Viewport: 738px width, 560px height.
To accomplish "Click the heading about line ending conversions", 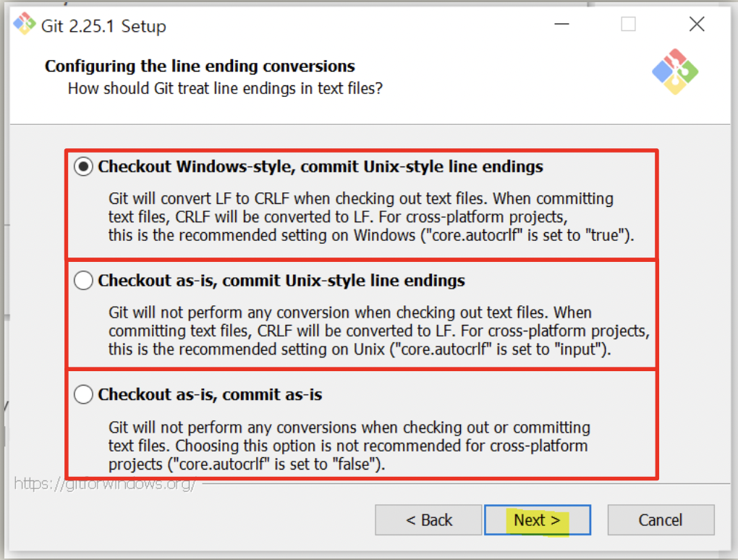I will pyautogui.click(x=200, y=66).
